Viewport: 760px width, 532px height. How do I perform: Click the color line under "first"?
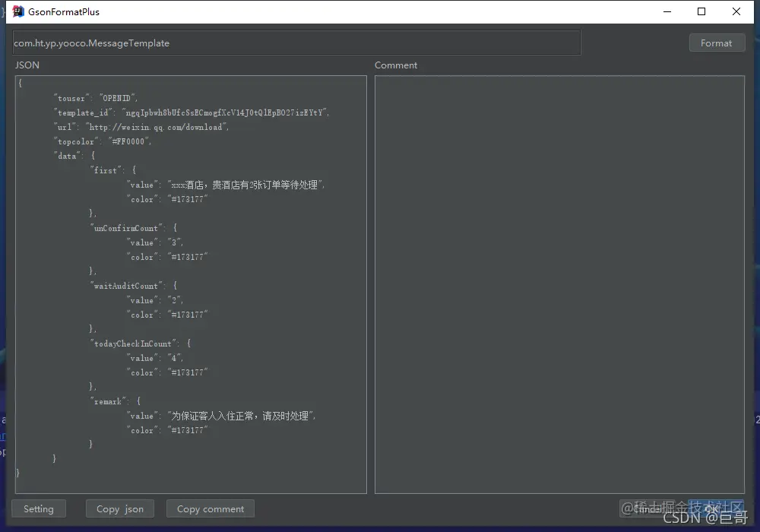click(x=166, y=199)
